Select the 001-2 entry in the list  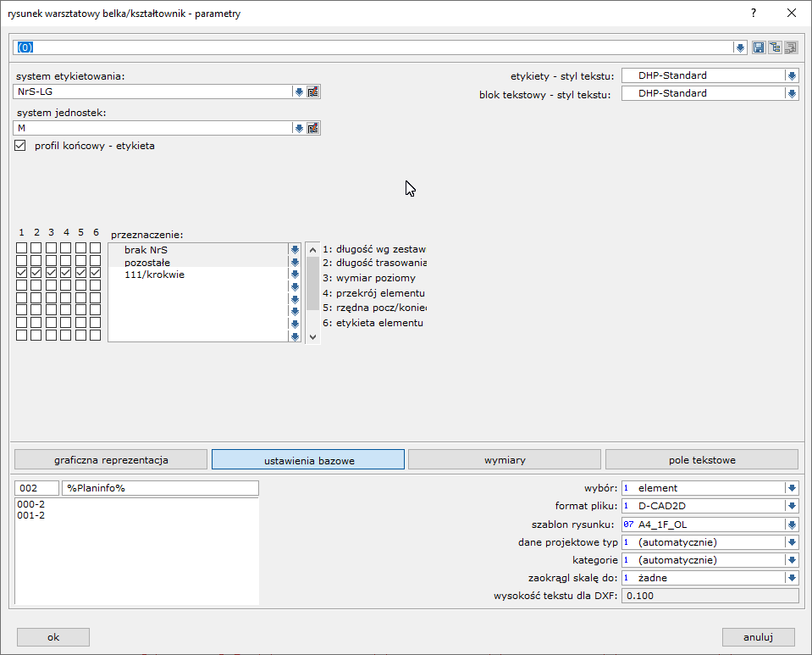[x=31, y=515]
